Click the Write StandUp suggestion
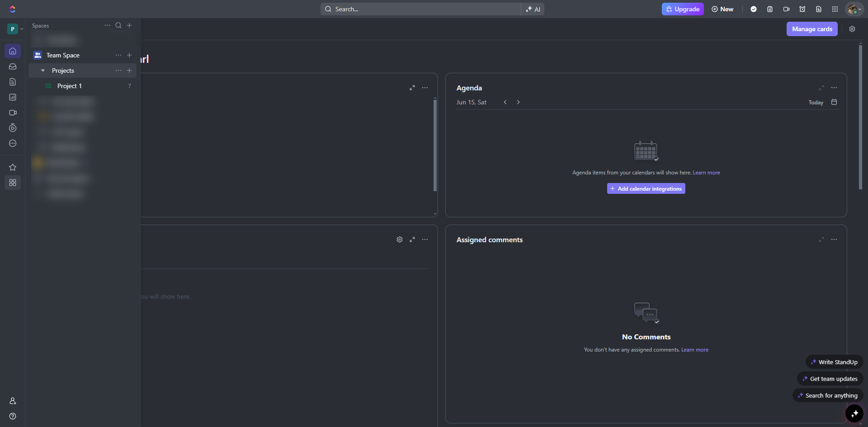The image size is (868, 427). tap(835, 362)
